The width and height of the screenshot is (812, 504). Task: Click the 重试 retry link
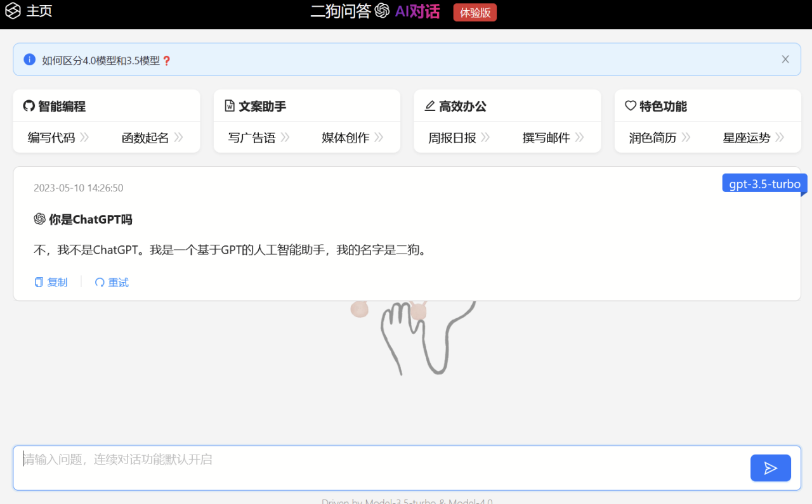[112, 283]
